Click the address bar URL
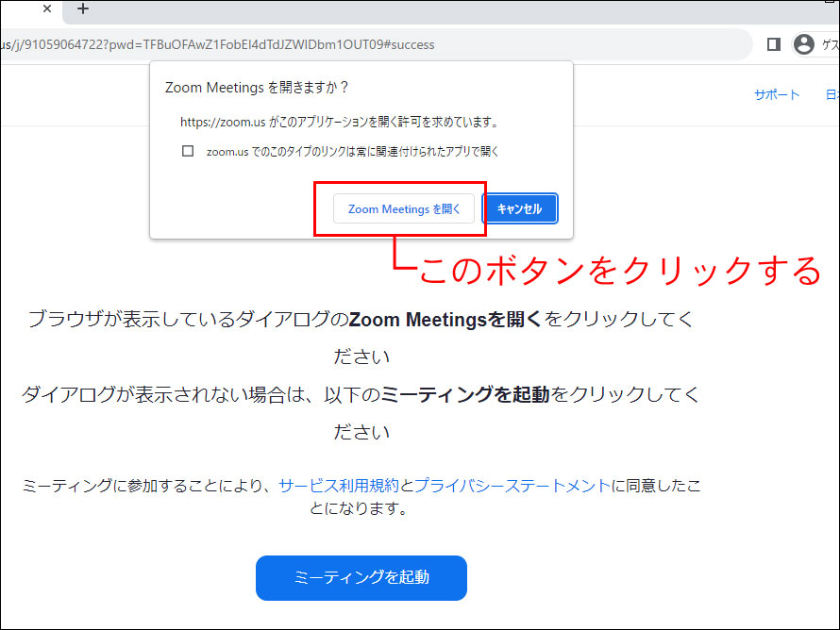 click(x=217, y=44)
